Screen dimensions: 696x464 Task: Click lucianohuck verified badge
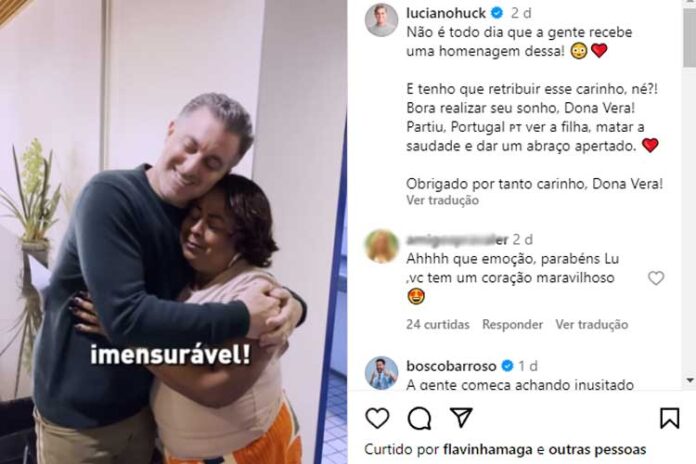(497, 13)
